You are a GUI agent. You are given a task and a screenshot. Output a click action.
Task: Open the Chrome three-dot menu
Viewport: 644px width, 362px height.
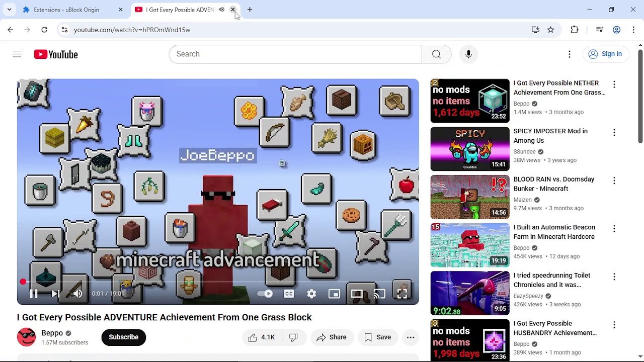point(633,30)
